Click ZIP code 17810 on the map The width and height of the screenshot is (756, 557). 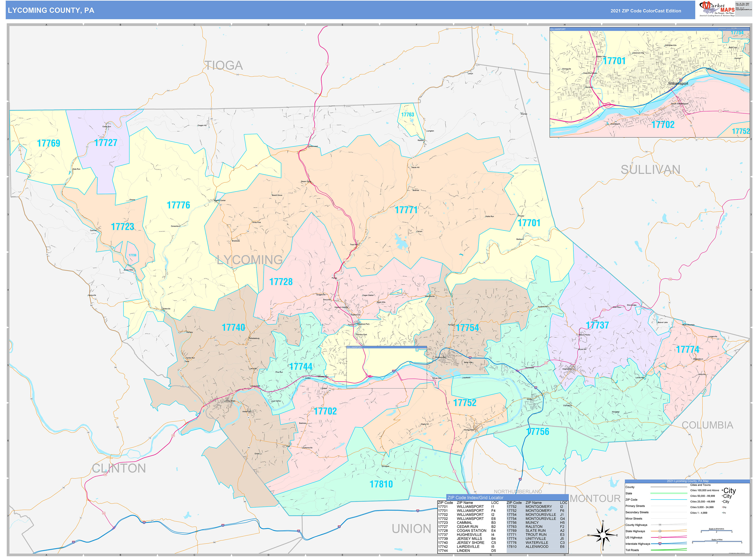click(x=381, y=484)
